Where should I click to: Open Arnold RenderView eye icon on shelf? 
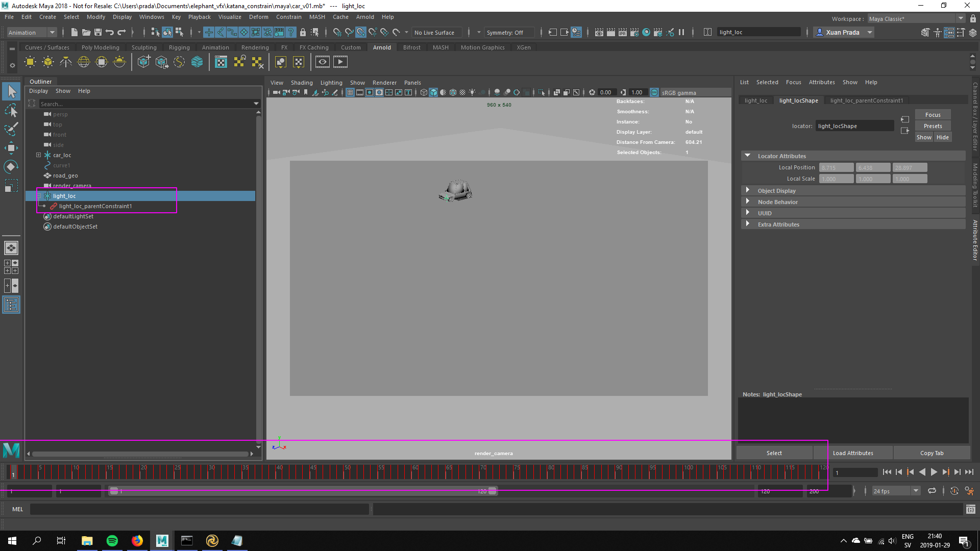coord(323,62)
